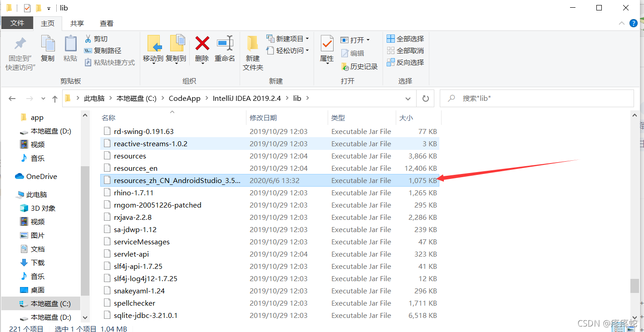This screenshot has width=644, height=332.
Task: Select file rhino-1.7.11
Action: click(x=270, y=193)
